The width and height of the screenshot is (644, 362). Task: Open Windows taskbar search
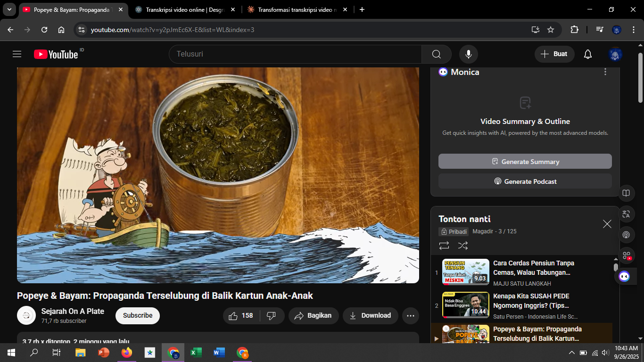click(x=34, y=353)
